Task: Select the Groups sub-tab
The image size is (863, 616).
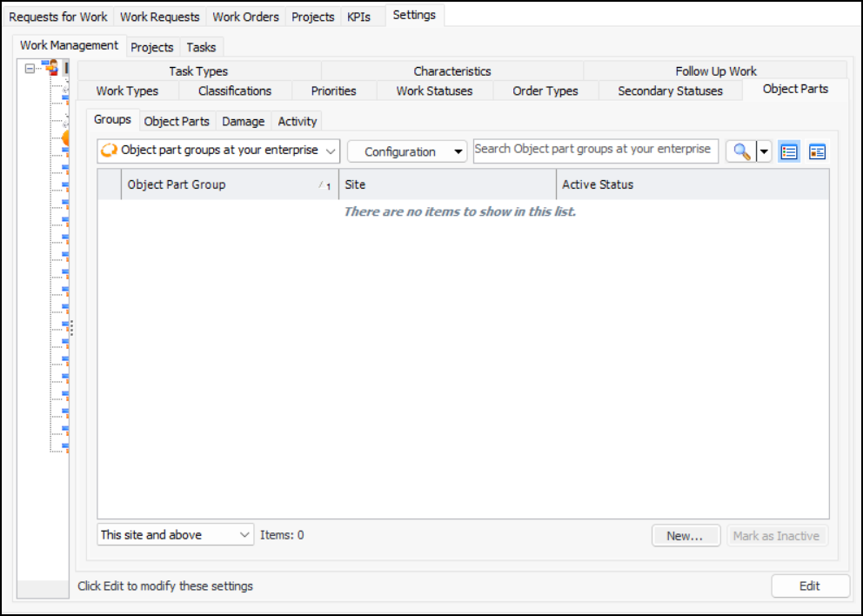Action: (x=112, y=119)
